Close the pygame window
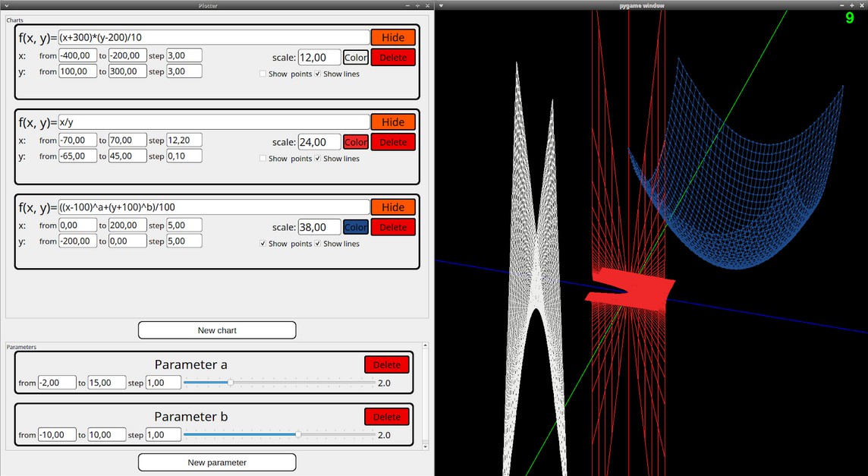The image size is (868, 476). (x=861, y=5)
